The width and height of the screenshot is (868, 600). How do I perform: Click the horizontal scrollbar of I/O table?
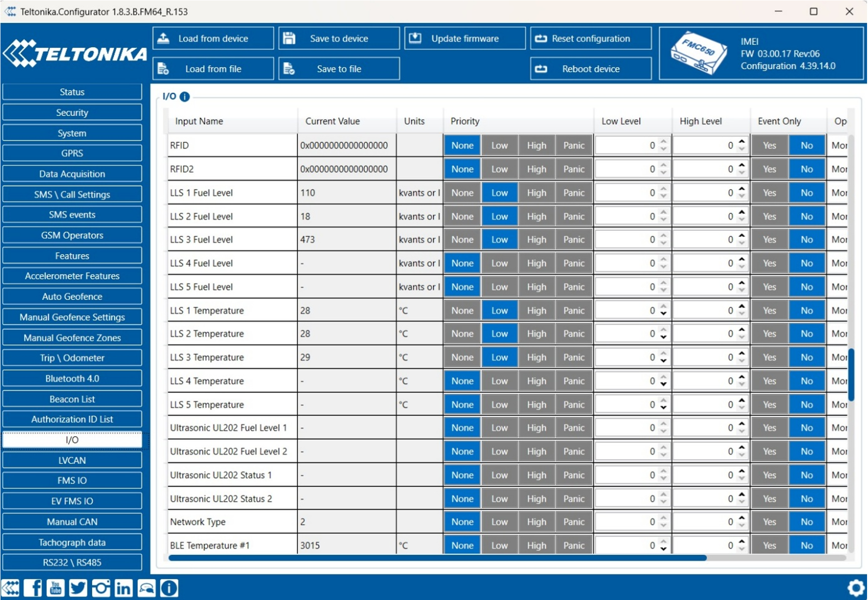pyautogui.click(x=438, y=558)
